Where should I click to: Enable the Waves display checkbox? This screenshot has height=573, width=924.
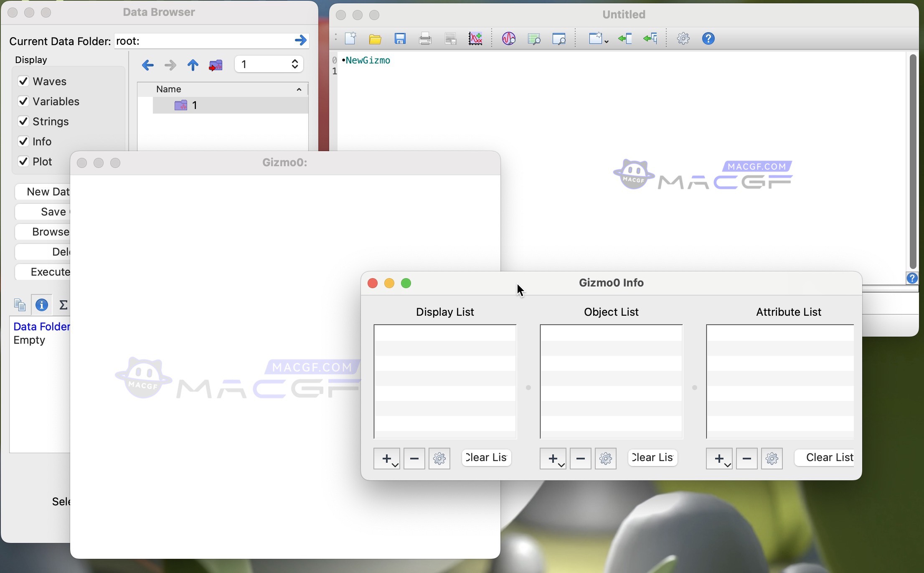[x=23, y=81]
